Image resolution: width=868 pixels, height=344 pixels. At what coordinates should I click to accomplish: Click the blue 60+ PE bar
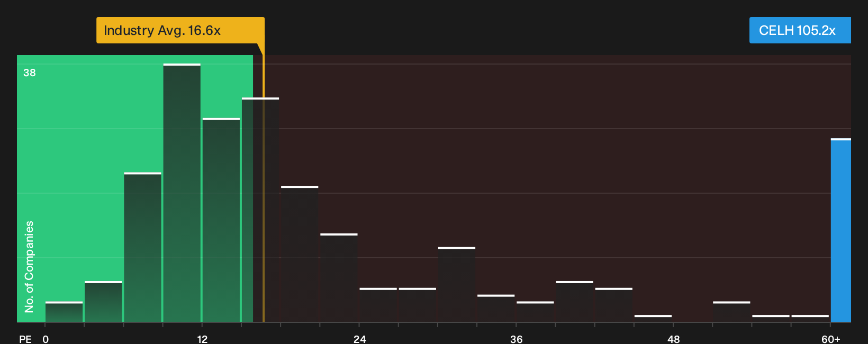[x=841, y=230]
